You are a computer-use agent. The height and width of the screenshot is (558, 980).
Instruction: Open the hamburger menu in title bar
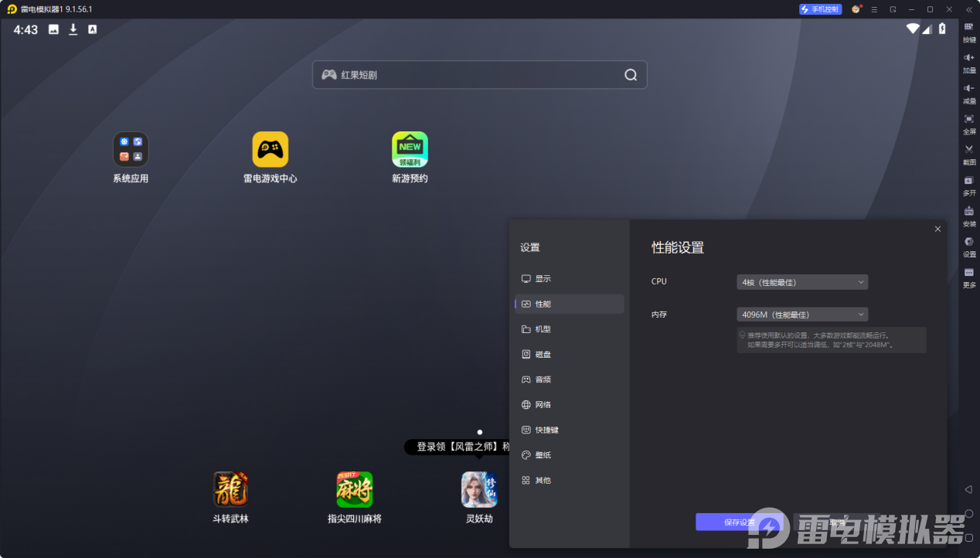point(874,9)
